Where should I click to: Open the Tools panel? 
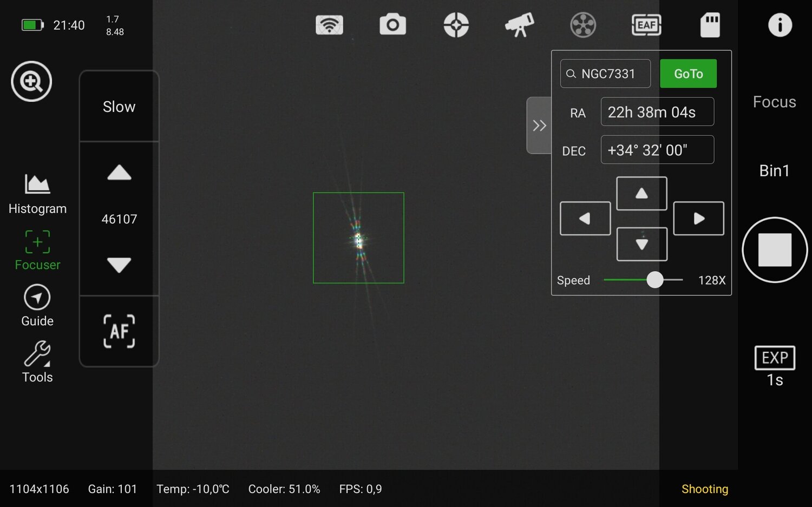point(37,361)
